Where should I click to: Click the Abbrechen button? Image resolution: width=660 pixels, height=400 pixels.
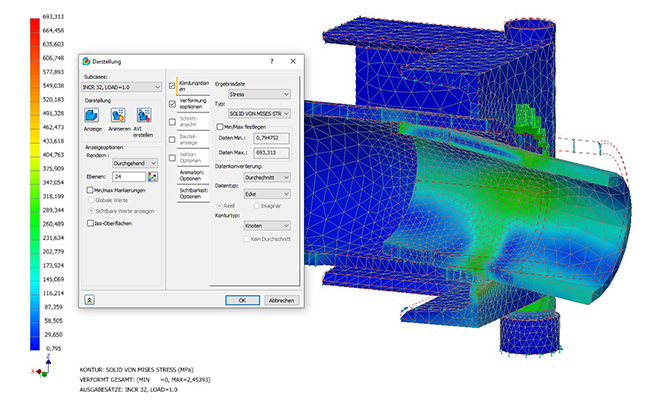coord(281,300)
